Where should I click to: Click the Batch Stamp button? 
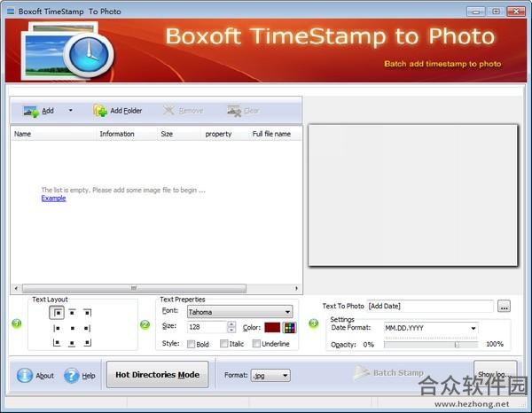(x=389, y=372)
